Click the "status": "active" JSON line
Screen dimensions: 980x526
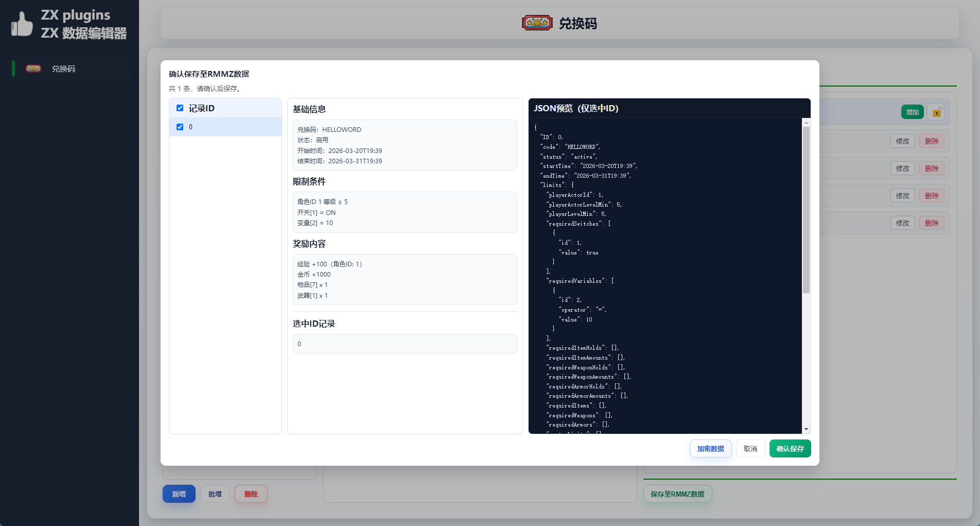click(x=569, y=157)
